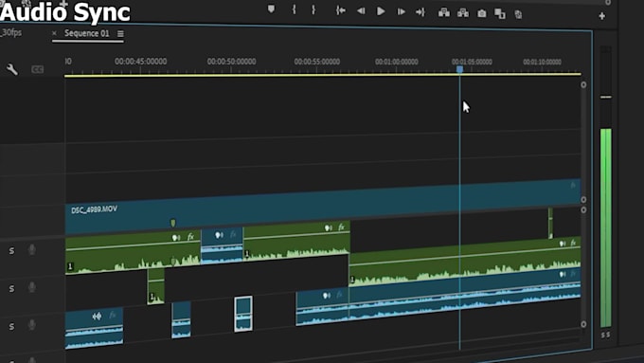The height and width of the screenshot is (363, 644).
Task: Open timeline display settings with the wrench
Action: [12, 69]
